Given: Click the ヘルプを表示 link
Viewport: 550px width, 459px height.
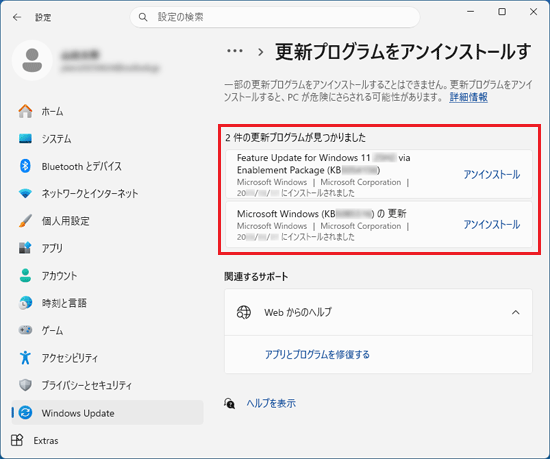Looking at the screenshot, I should [x=271, y=403].
